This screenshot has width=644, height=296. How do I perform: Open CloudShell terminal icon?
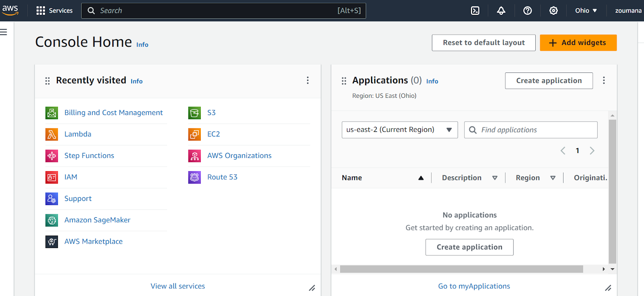point(475,10)
